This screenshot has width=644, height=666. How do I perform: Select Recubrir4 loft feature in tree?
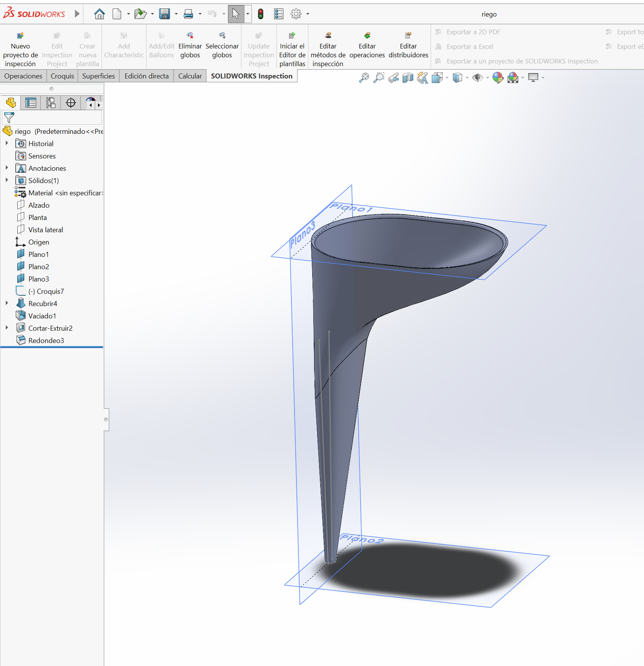(43, 304)
